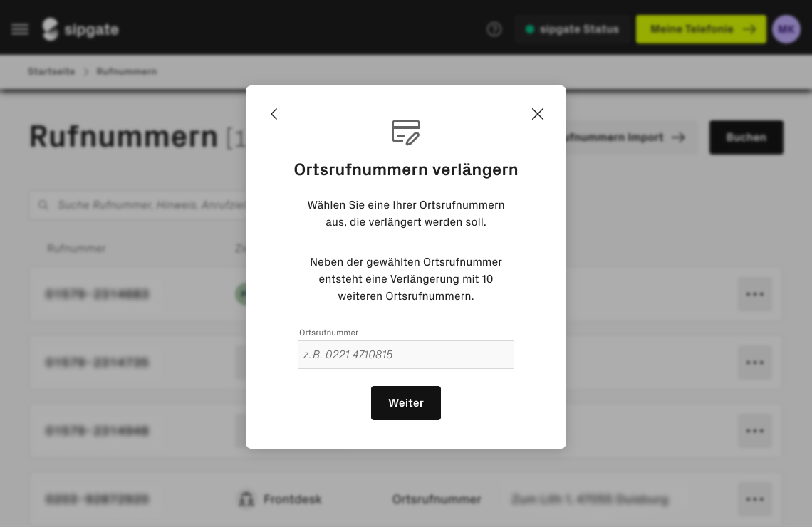Open the MK user avatar menu
The image size is (812, 527).
(x=786, y=29)
